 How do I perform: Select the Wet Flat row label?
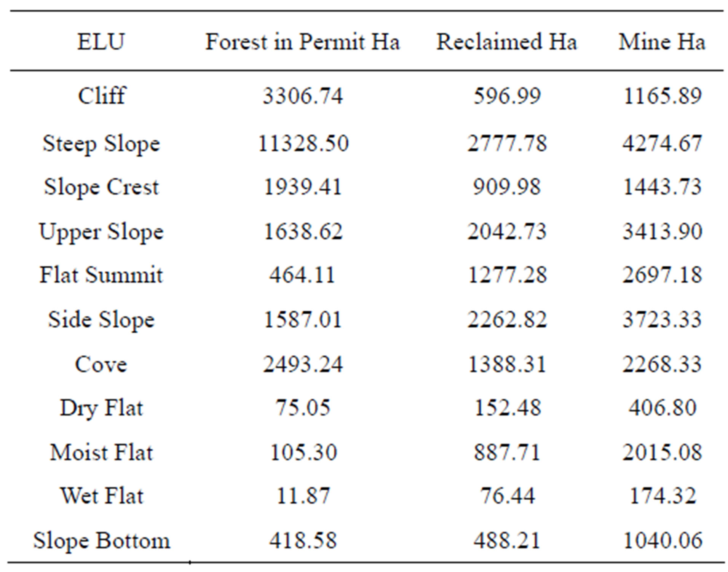102,496
